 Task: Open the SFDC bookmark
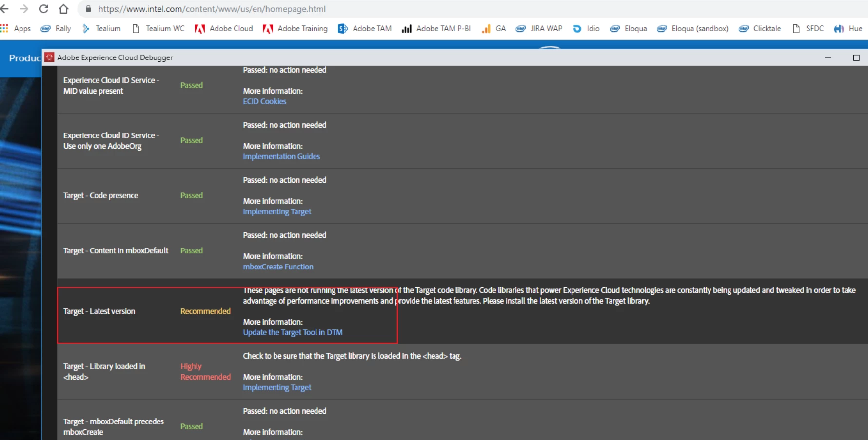tap(808, 29)
